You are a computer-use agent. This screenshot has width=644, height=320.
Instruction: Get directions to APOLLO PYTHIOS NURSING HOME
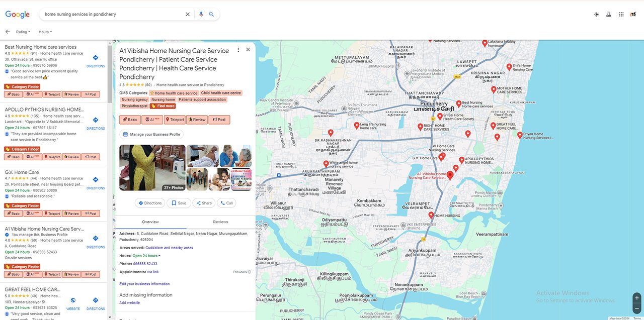[96, 123]
